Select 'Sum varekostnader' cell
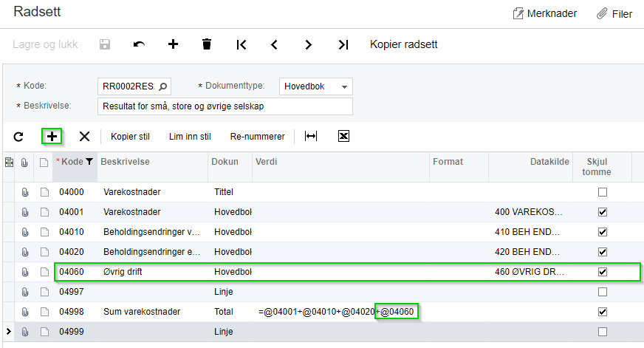The width and height of the screenshot is (644, 348). [152, 312]
